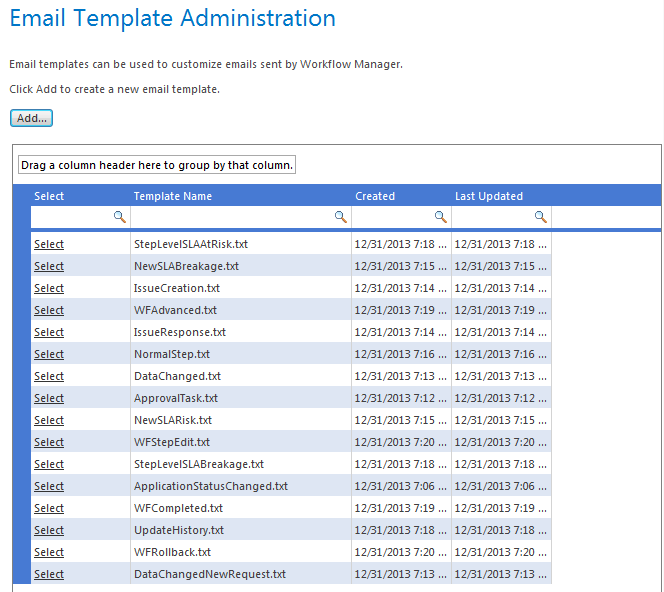Click the Add... button
This screenshot has height=592, width=664.
coord(31,118)
